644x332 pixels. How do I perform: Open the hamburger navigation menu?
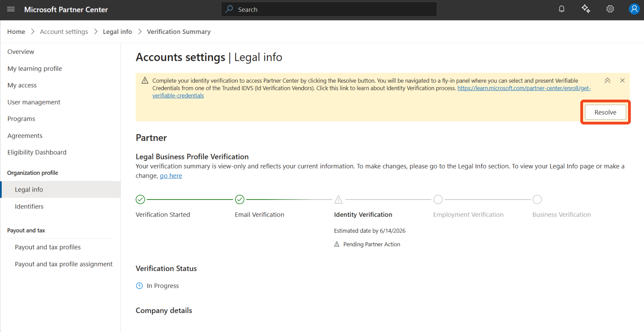pyautogui.click(x=11, y=9)
